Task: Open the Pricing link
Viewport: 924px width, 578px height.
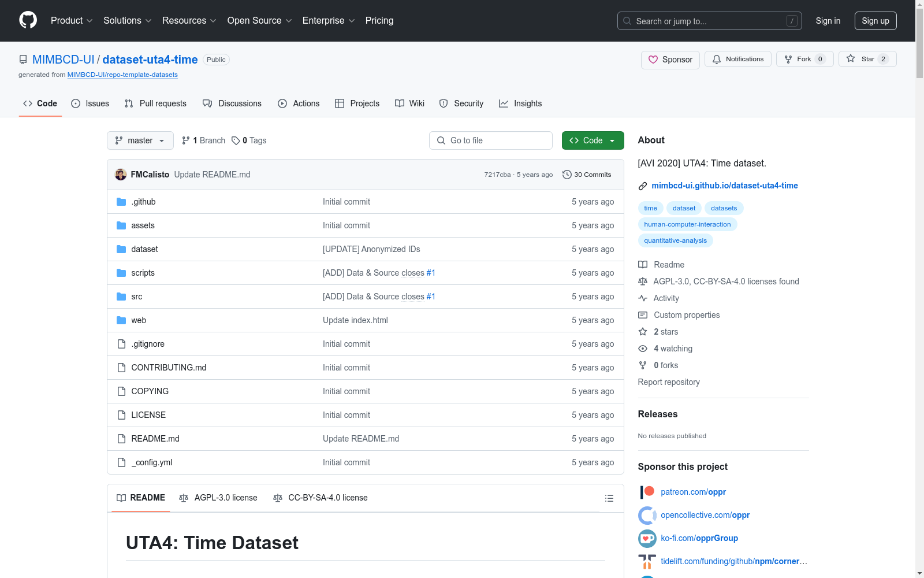Action: point(379,20)
